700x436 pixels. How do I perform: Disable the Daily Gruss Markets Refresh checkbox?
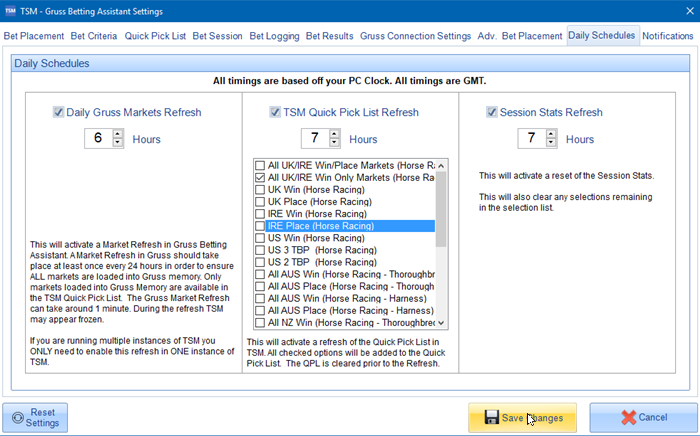point(59,113)
